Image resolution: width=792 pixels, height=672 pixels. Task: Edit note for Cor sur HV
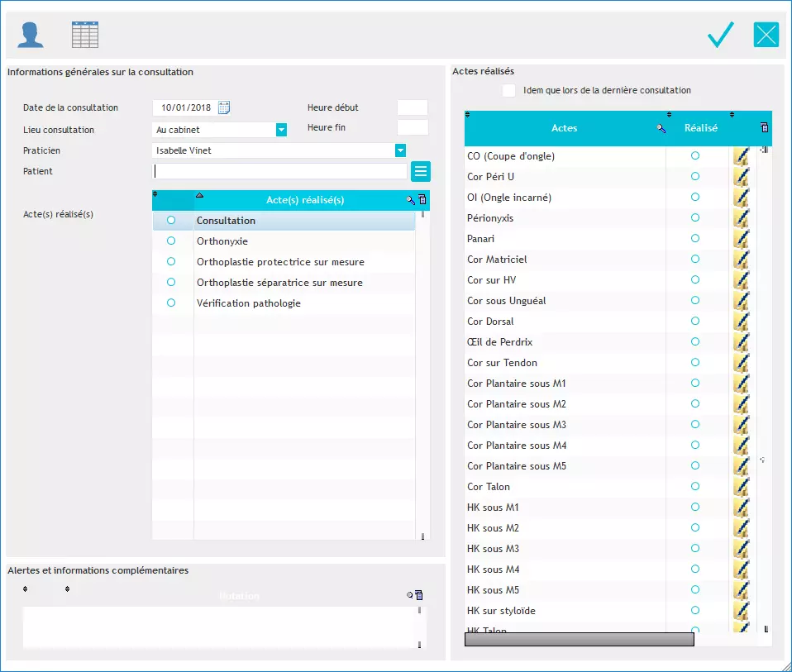741,280
